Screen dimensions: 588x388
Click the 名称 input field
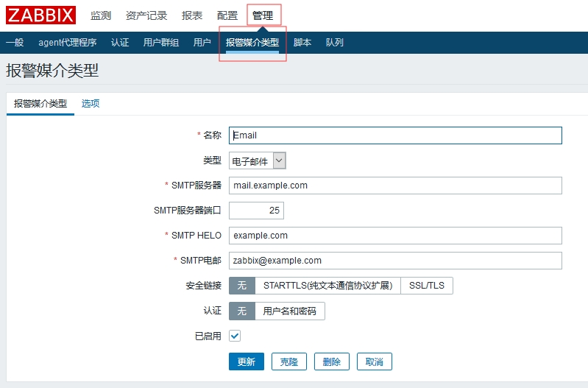click(395, 135)
